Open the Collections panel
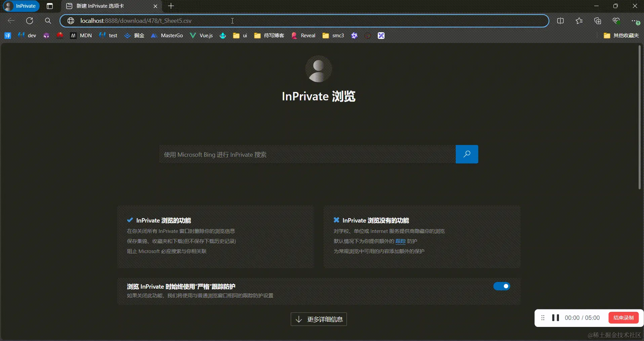This screenshot has width=644, height=341. [598, 21]
